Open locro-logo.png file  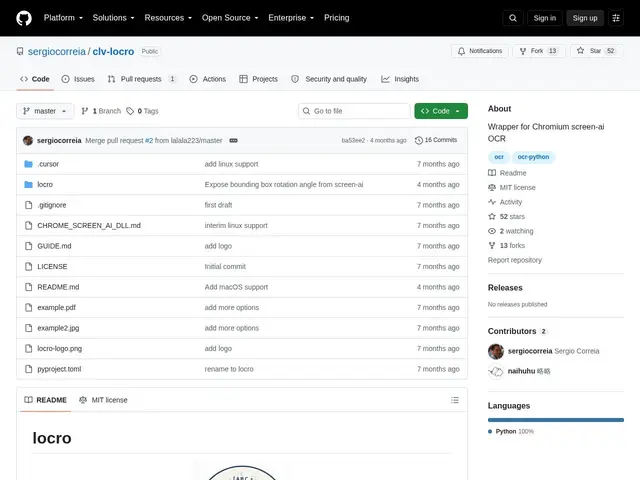click(60, 349)
